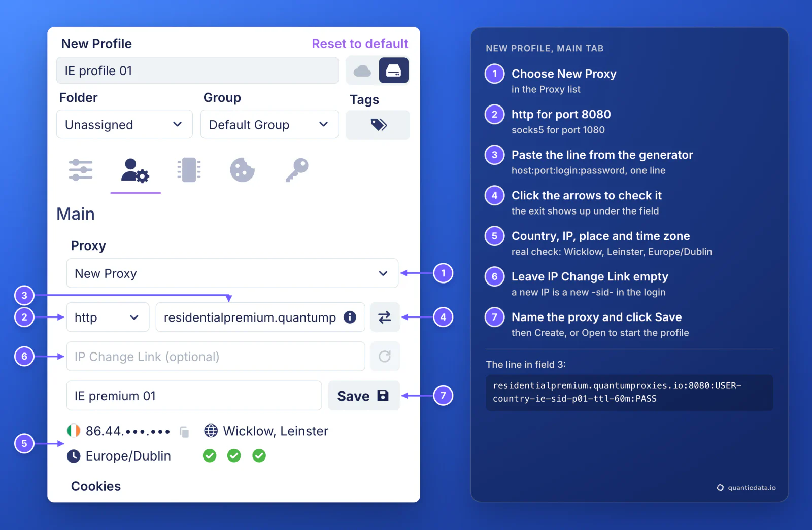Open the hardware chip tab
Screen dimensions: 812x530
click(x=189, y=170)
